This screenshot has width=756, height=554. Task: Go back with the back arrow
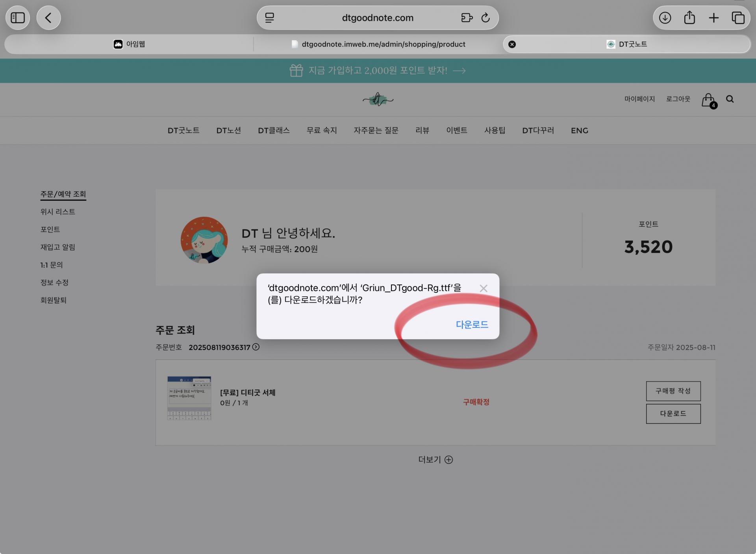48,18
